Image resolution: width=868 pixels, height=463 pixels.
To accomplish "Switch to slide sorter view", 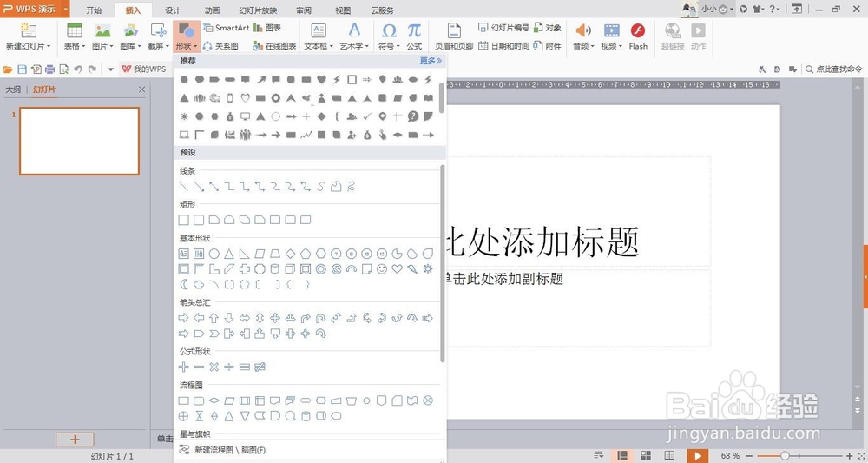I will (646, 456).
